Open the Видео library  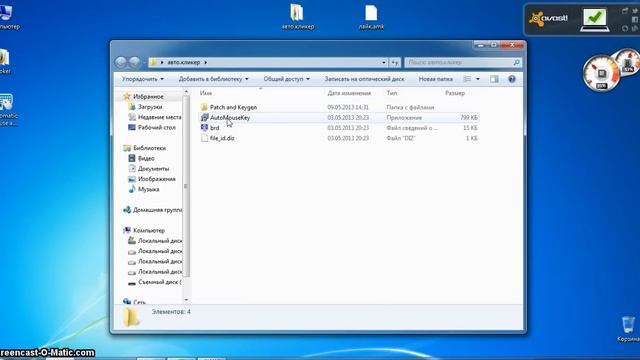(146, 158)
